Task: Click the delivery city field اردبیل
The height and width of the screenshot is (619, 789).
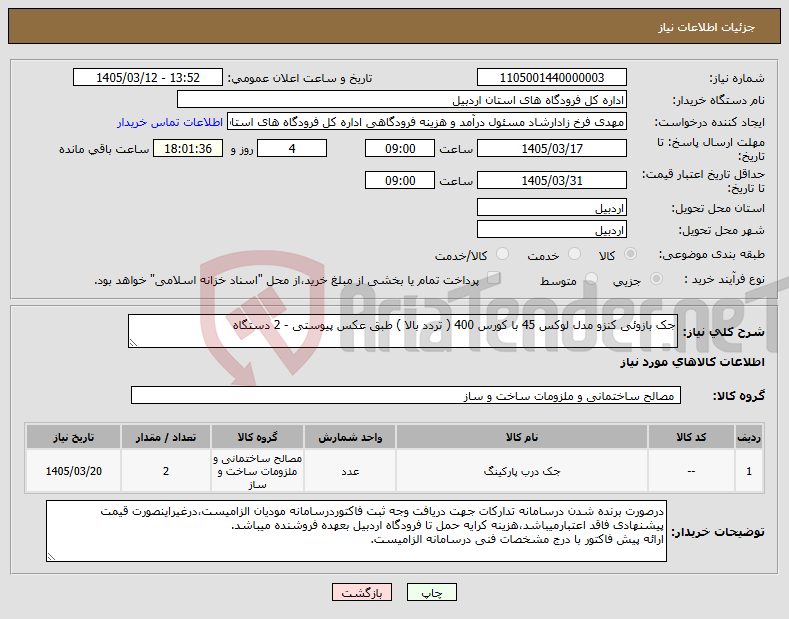Action: (x=551, y=230)
